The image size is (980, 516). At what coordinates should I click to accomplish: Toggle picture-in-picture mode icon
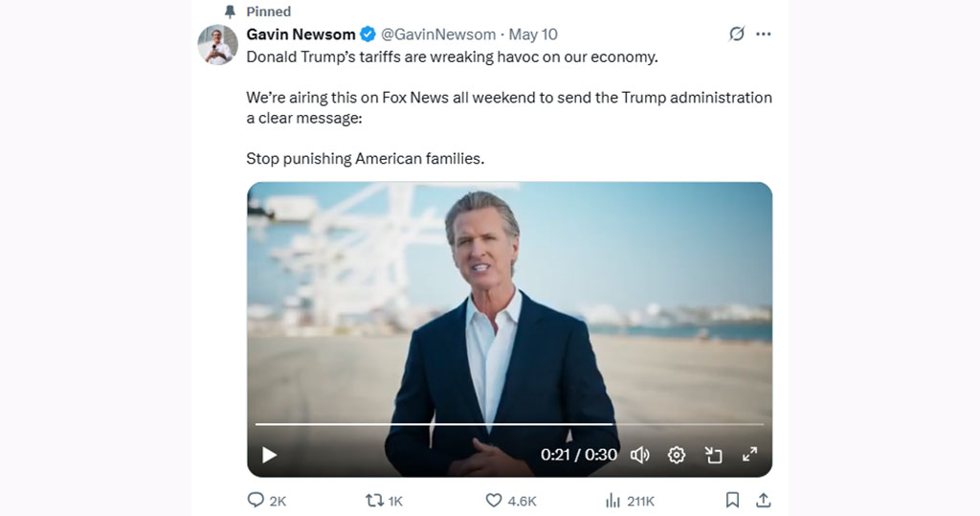(714, 455)
